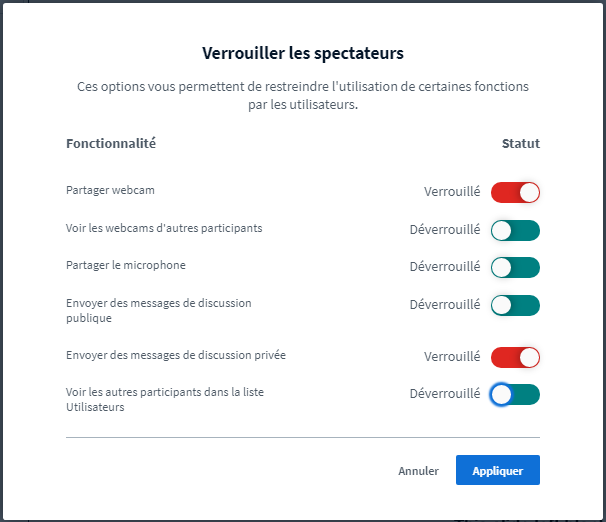606x522 pixels.
Task: Click the 'Partager webcam' label
Action: point(110,190)
